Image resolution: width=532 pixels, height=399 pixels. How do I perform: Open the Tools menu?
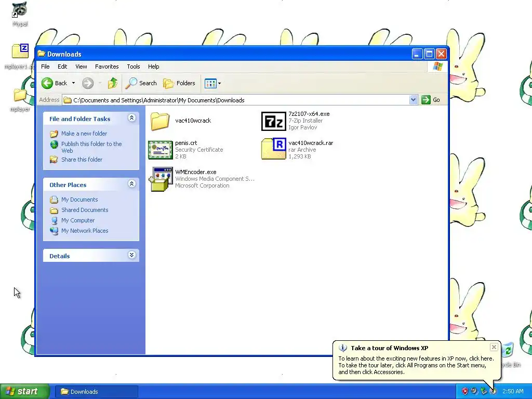tap(134, 66)
